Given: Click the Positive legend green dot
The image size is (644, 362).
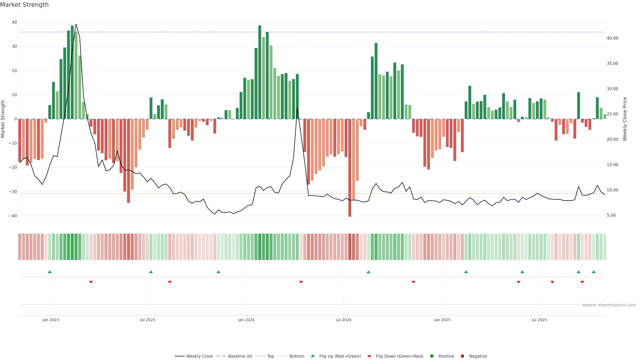Looking at the screenshot, I should [432, 356].
